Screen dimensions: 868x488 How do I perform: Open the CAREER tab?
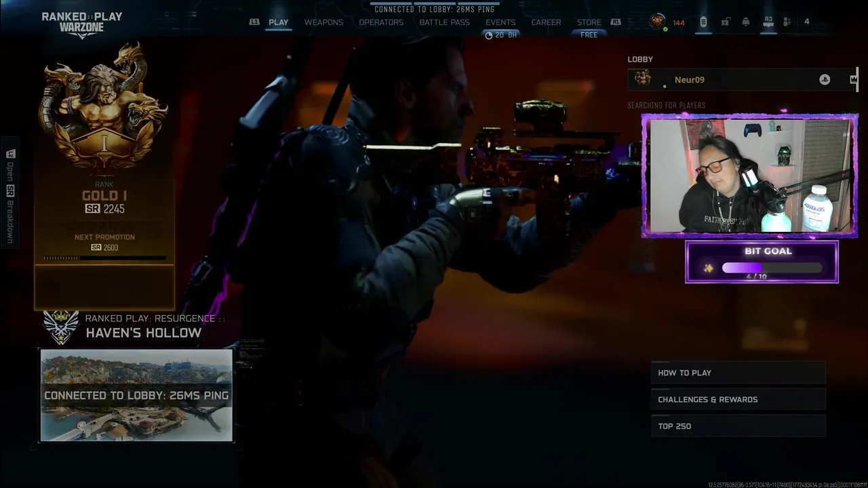pyautogui.click(x=546, y=22)
